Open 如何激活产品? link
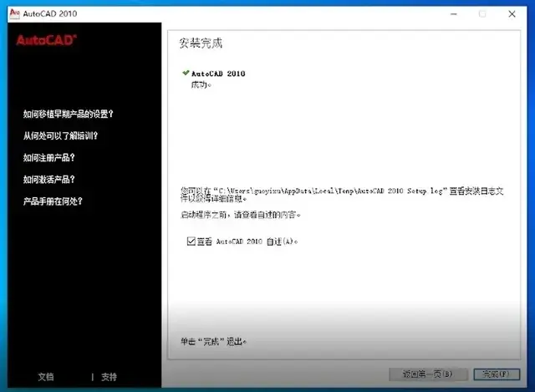Viewport: 535px width, 392px height. point(48,180)
